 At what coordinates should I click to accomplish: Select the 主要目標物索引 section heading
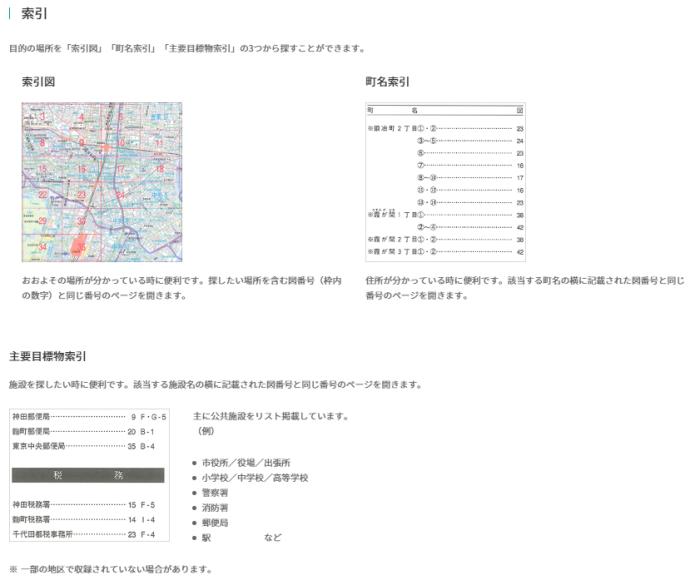coord(47,356)
